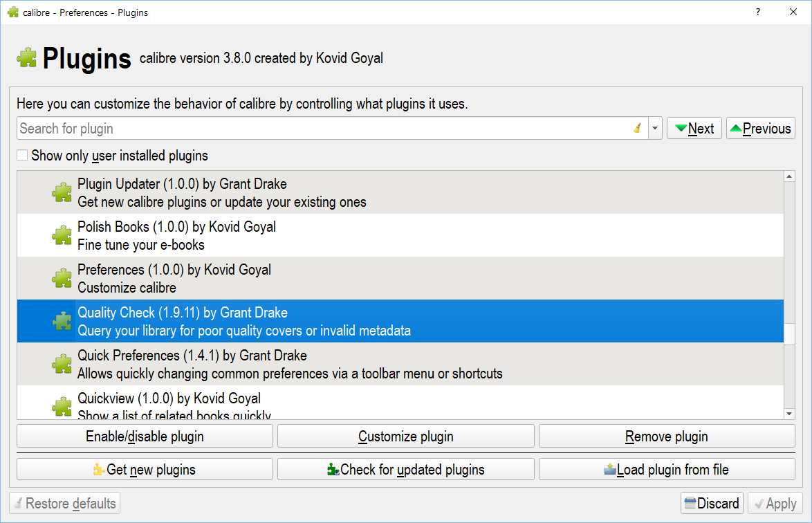The height and width of the screenshot is (523, 812).
Task: Open the plugin search history dropdown
Action: (x=655, y=129)
